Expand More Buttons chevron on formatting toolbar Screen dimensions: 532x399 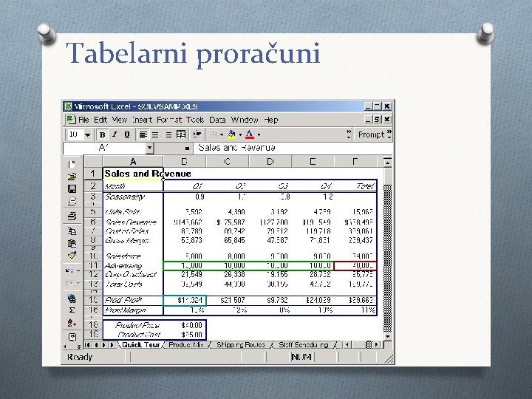[x=349, y=134]
